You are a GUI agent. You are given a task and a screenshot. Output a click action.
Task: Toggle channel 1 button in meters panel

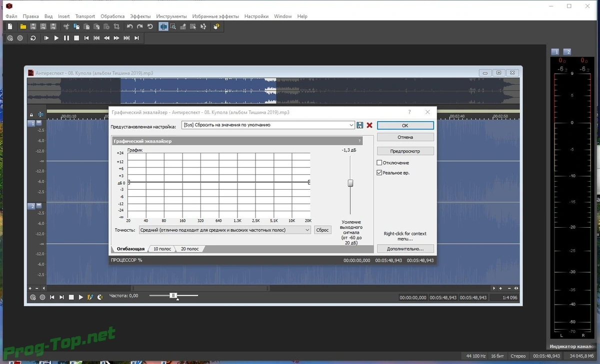click(555, 52)
